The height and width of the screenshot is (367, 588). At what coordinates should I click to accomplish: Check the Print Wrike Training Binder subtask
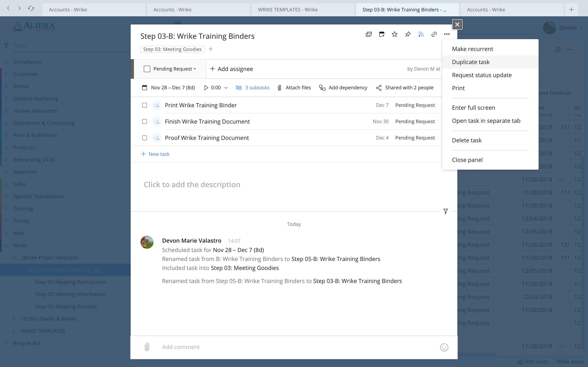[x=145, y=105]
